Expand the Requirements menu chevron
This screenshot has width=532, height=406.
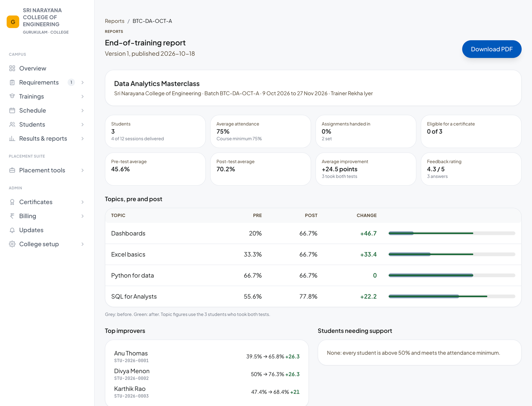[82, 82]
